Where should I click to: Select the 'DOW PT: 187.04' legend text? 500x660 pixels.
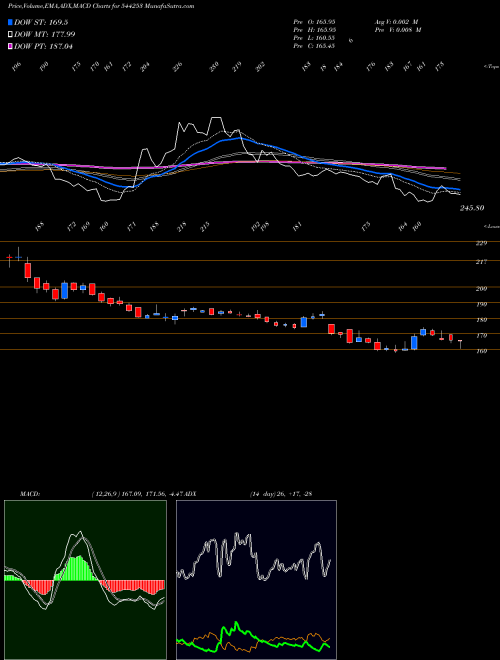point(43,46)
